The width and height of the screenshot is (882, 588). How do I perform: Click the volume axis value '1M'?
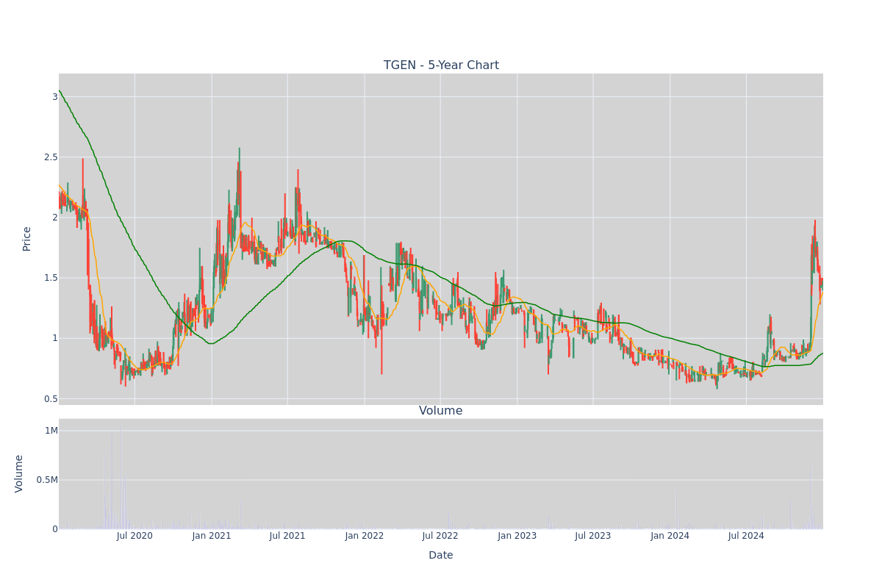tap(51, 431)
